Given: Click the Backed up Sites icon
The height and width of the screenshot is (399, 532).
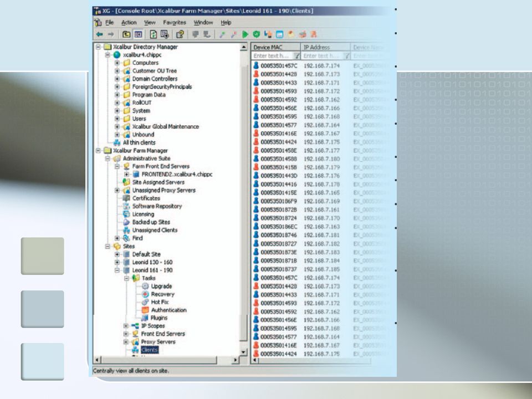Looking at the screenshot, I should 126,222.
